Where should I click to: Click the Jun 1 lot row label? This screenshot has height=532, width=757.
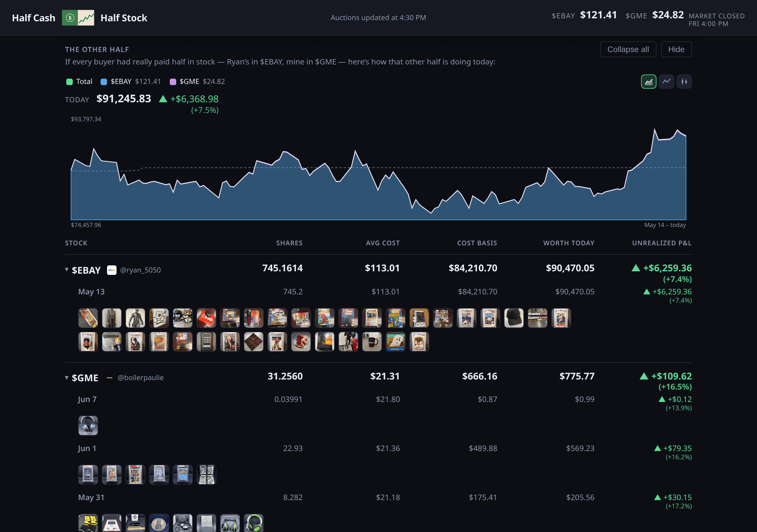click(87, 448)
